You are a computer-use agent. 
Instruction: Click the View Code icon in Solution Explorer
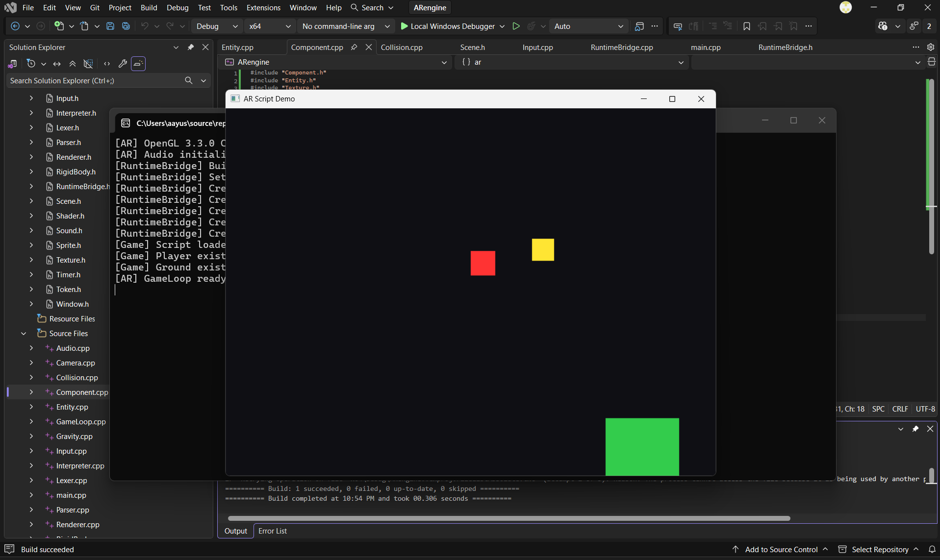(x=107, y=64)
